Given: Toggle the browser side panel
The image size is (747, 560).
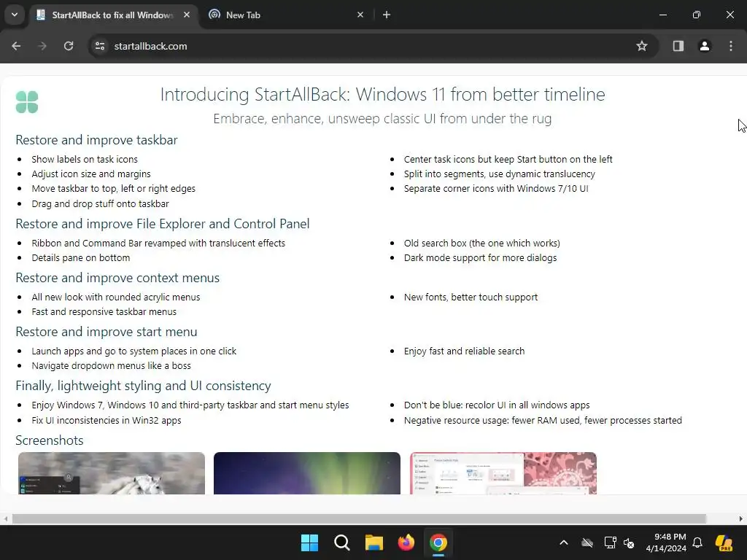Looking at the screenshot, I should pyautogui.click(x=678, y=46).
